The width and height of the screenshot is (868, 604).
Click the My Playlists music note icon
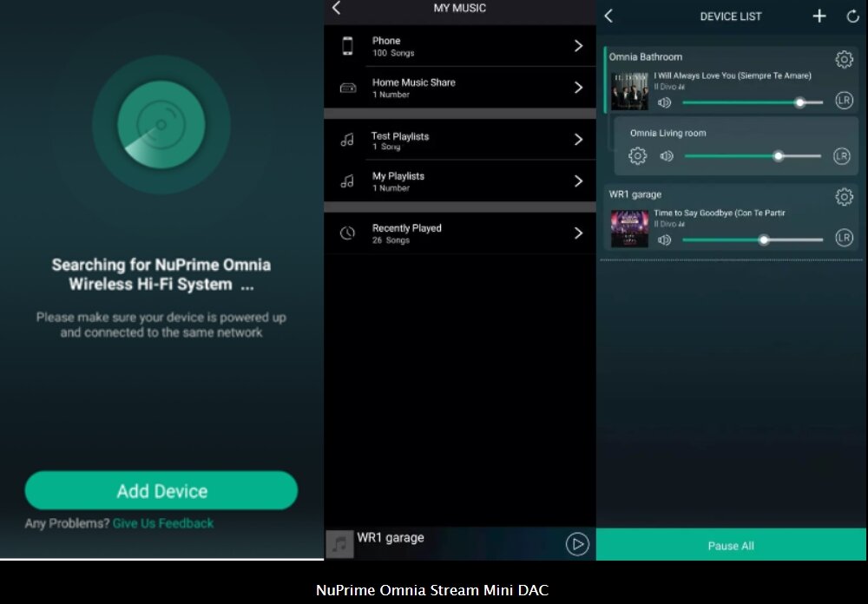(x=347, y=181)
